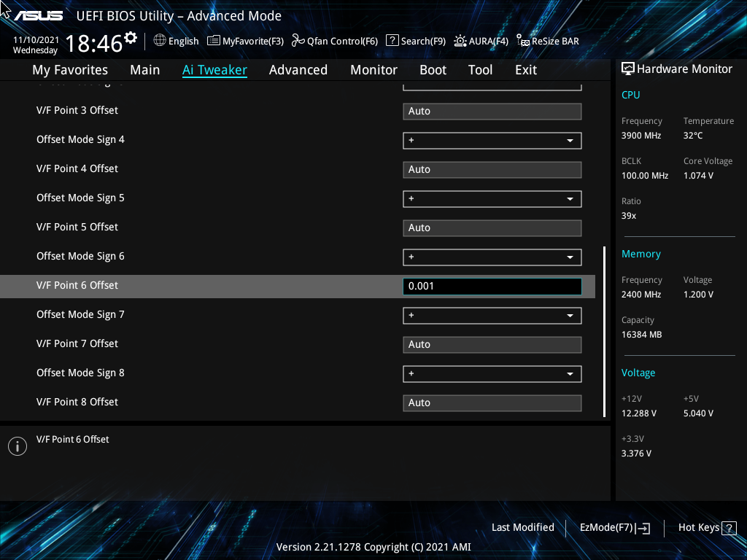Toggle ReSize BAR icon
The width and height of the screenshot is (747, 560).
523,41
